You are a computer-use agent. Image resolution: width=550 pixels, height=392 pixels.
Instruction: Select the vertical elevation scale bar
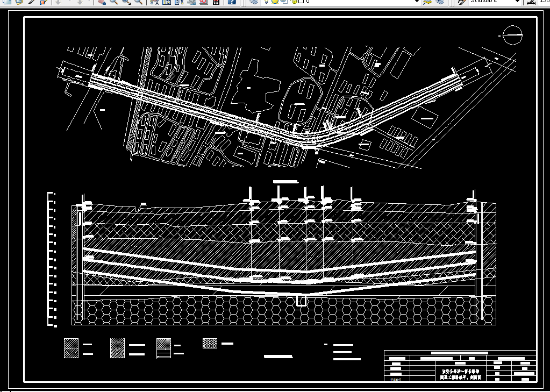52,259
